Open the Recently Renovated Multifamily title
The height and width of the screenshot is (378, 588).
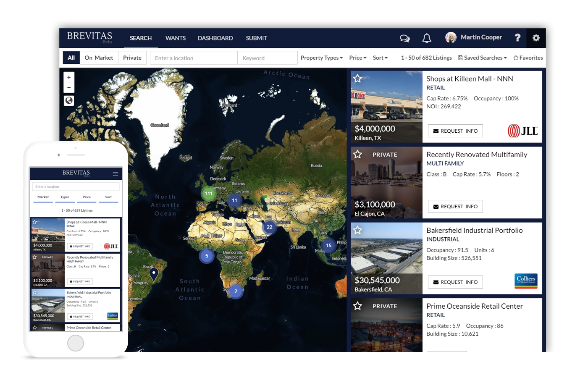coord(477,155)
